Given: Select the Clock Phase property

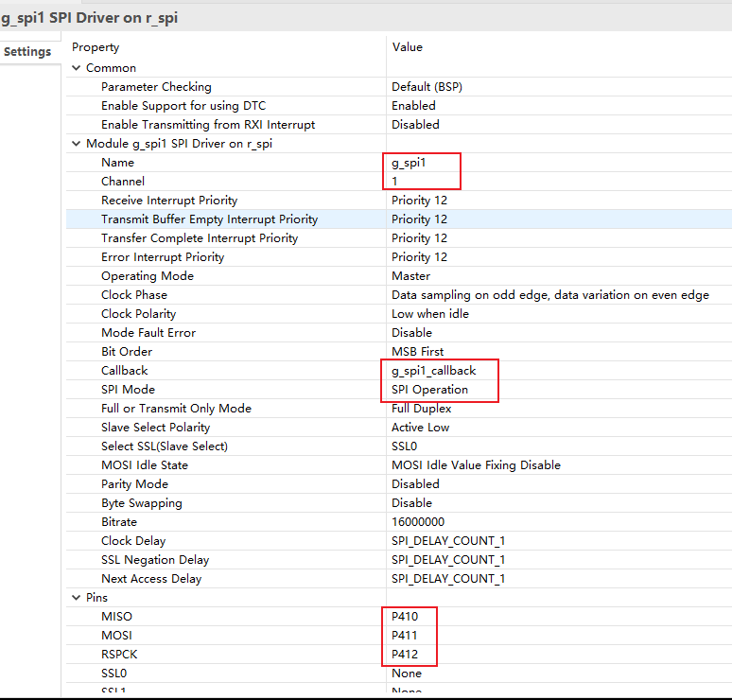Looking at the screenshot, I should tap(134, 295).
